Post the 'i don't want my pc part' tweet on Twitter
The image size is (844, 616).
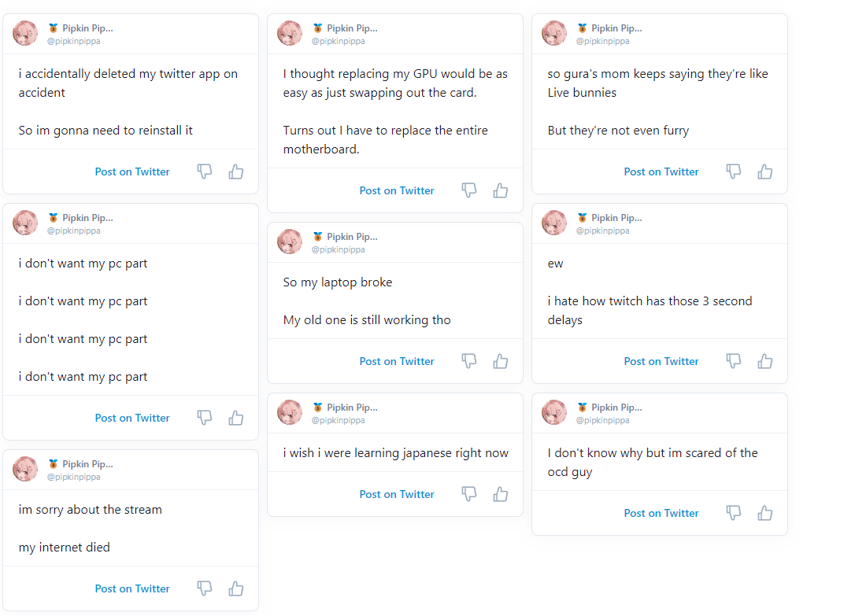pos(132,418)
